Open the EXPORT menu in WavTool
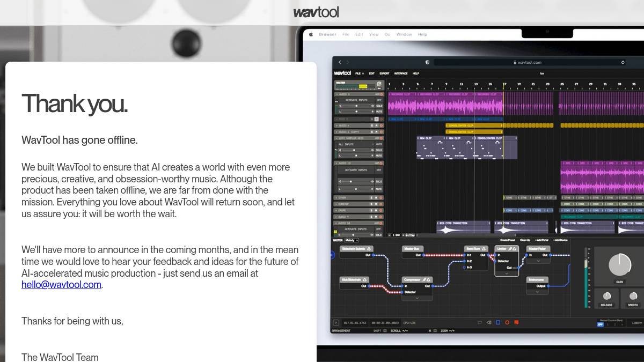Screen dimensions: 644x362 click(384, 73)
